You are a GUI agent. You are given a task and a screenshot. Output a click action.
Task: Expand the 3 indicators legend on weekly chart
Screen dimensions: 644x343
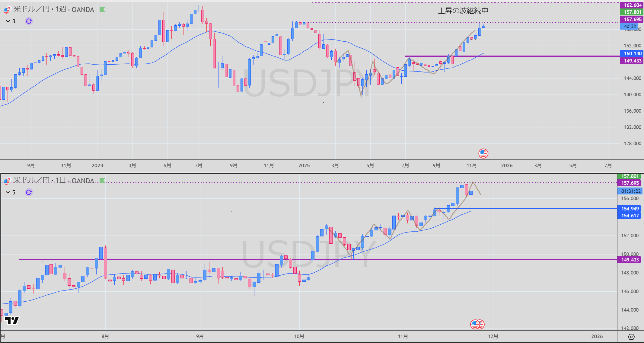point(11,21)
